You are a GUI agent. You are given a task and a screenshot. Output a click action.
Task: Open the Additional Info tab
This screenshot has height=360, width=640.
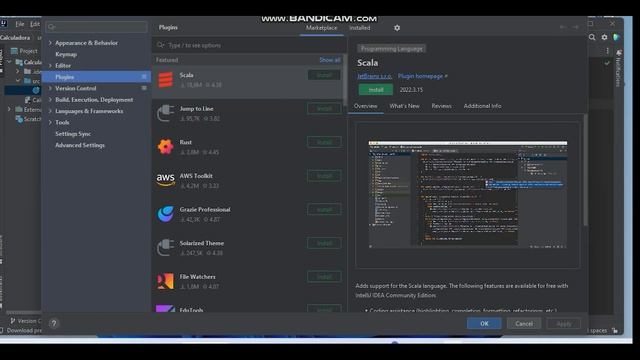(x=482, y=106)
